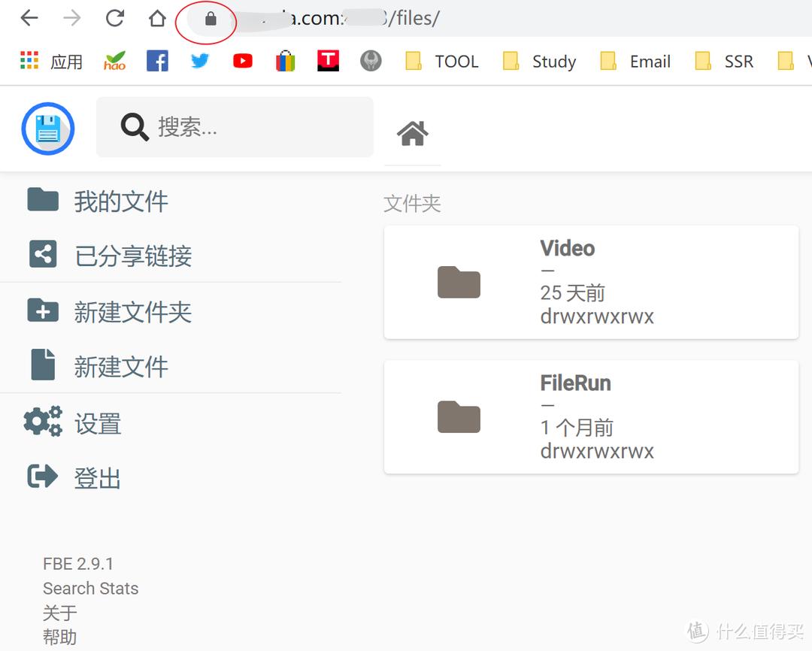Open the Search Stats link

90,589
